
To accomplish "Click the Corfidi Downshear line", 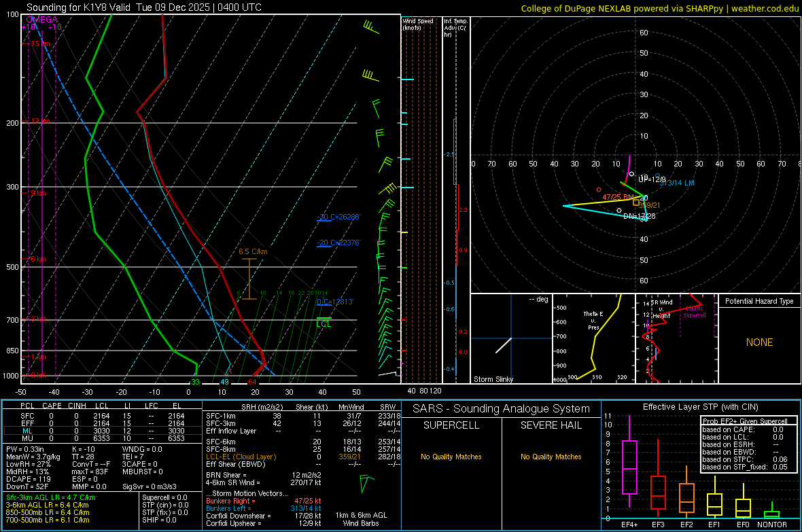I will point(264,516).
